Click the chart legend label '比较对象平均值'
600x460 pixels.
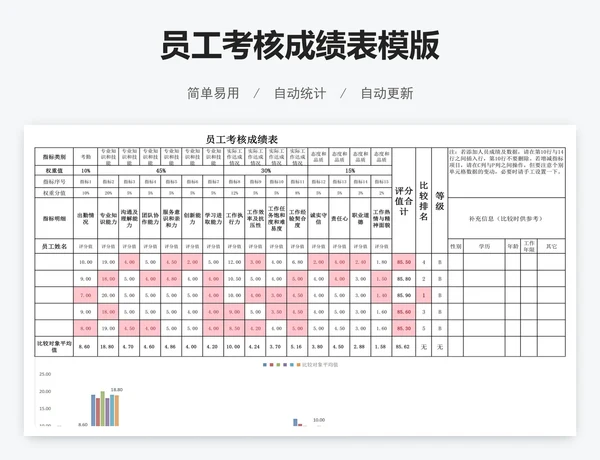point(320,365)
